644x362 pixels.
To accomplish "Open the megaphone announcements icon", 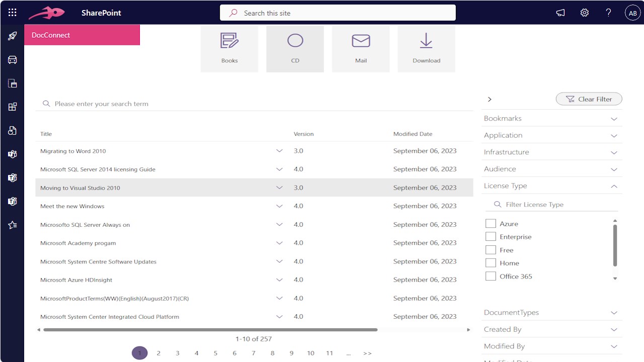I will [x=560, y=13].
